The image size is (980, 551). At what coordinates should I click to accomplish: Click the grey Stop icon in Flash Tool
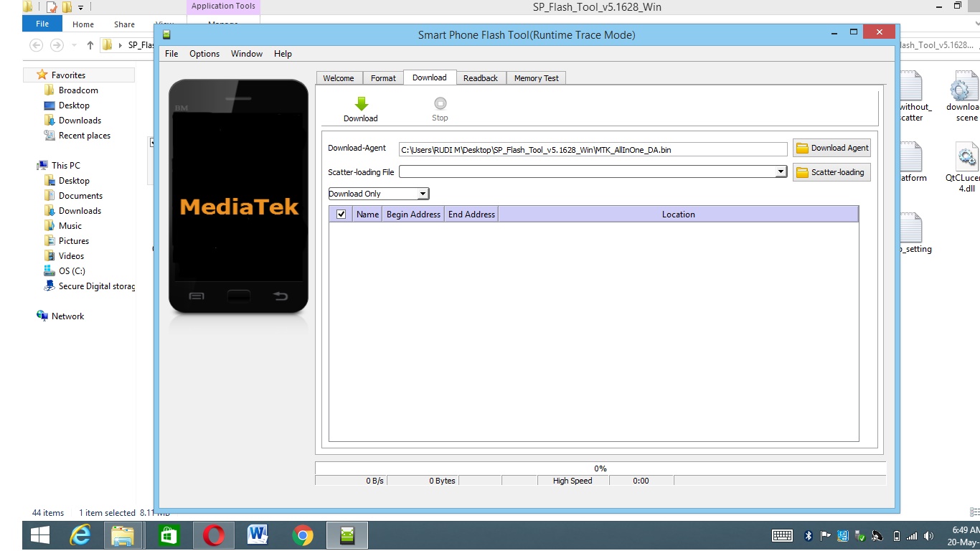click(440, 103)
